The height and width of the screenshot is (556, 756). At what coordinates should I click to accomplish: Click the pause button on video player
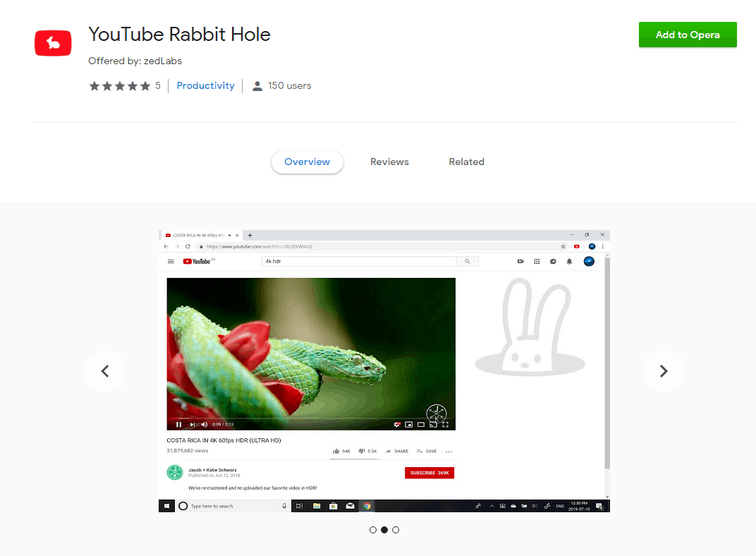[x=179, y=425]
